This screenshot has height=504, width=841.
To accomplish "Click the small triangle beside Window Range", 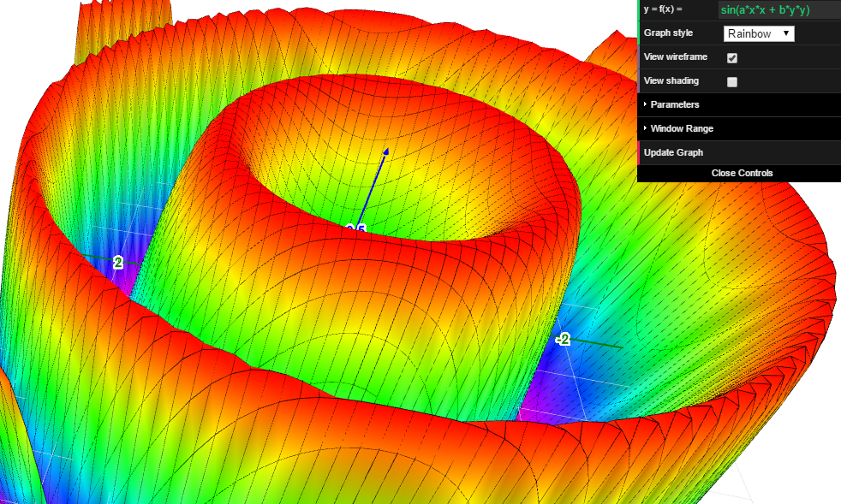I will click(x=646, y=128).
